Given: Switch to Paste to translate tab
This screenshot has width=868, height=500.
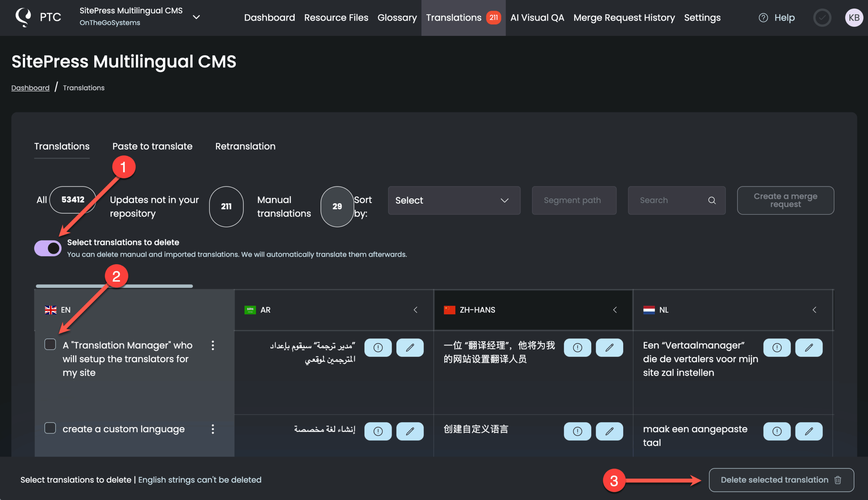Looking at the screenshot, I should 152,146.
